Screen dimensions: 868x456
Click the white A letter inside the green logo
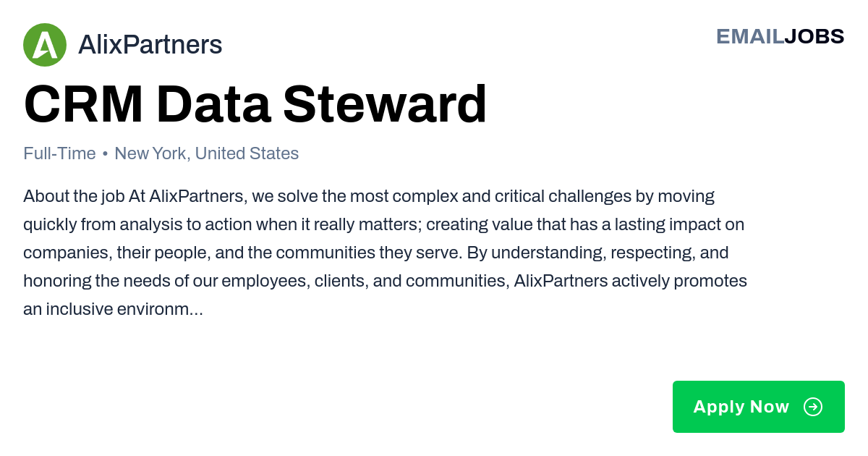tap(45, 45)
